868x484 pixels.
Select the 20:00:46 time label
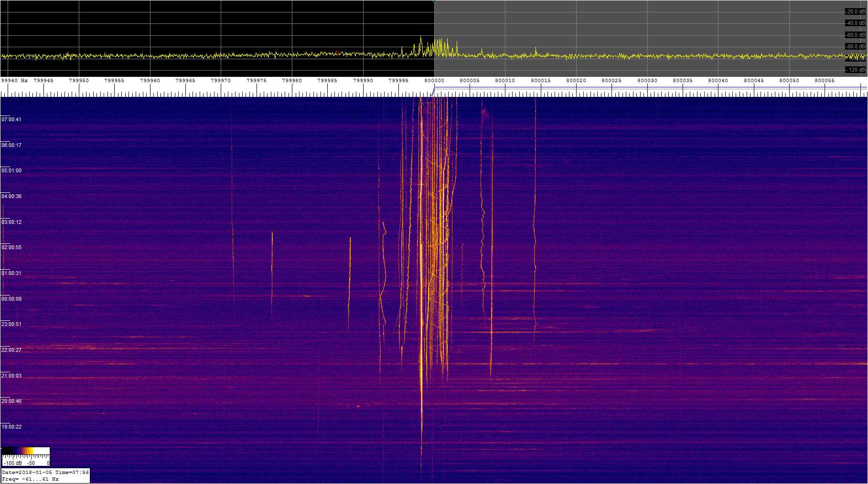pyautogui.click(x=11, y=401)
